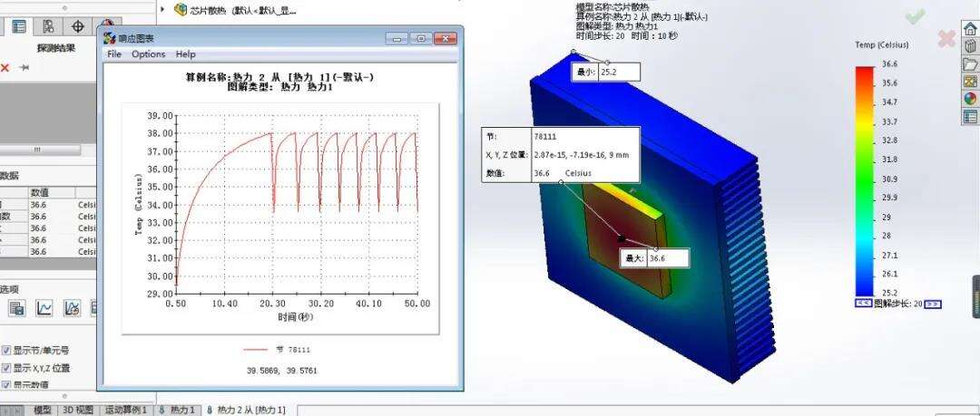Click the 探测结果 panel heading

(x=56, y=48)
